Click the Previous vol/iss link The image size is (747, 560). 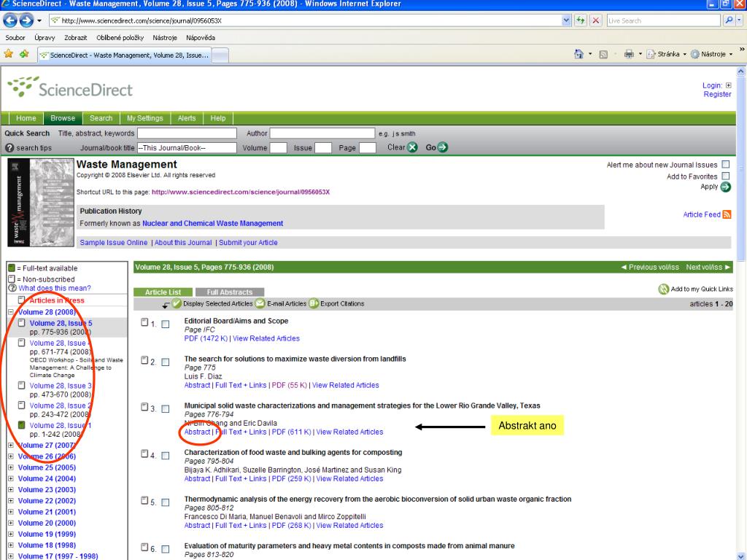650,267
